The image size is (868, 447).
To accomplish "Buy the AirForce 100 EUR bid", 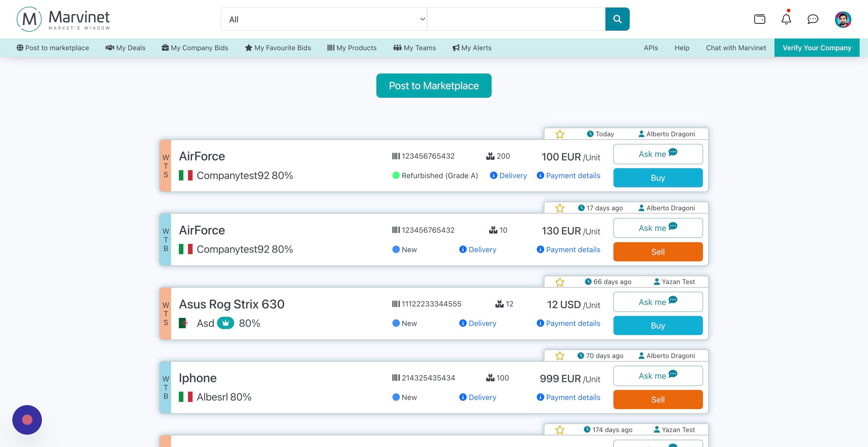I will click(x=658, y=178).
